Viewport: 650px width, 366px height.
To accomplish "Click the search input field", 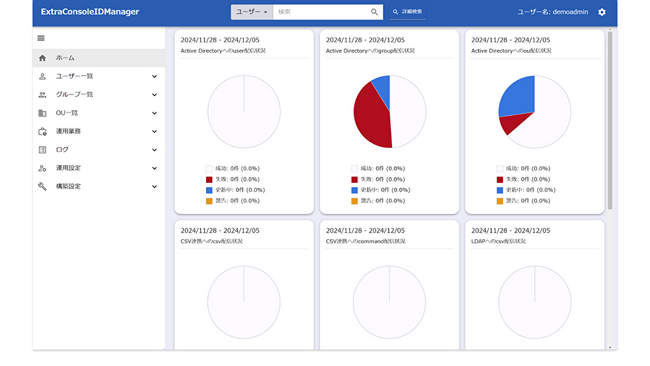I will (x=322, y=12).
